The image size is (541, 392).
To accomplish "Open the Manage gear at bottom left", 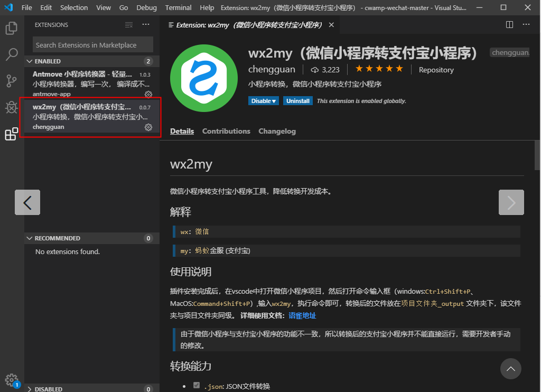I will 12,380.
